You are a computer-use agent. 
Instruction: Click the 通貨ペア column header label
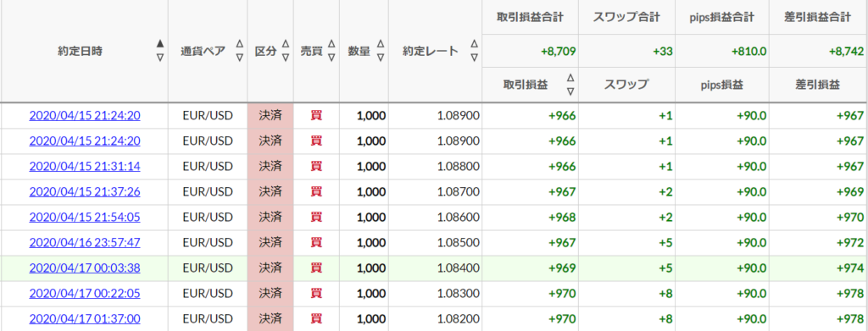pos(203,52)
